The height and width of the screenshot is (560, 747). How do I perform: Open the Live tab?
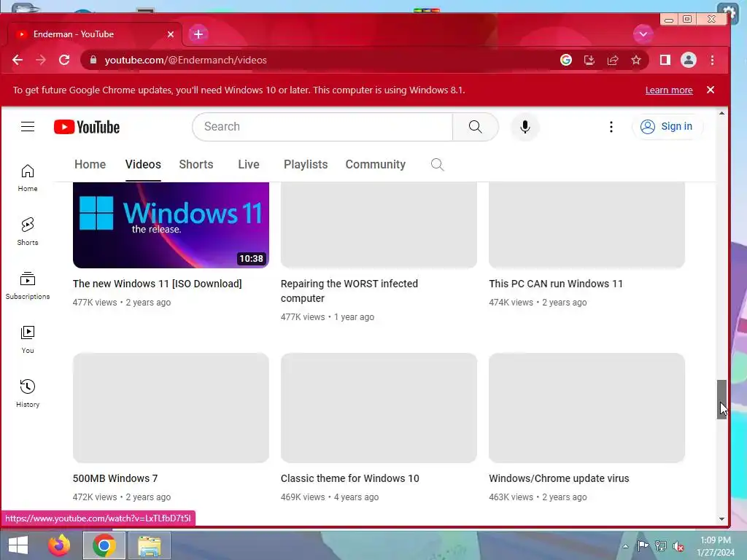[x=249, y=164]
